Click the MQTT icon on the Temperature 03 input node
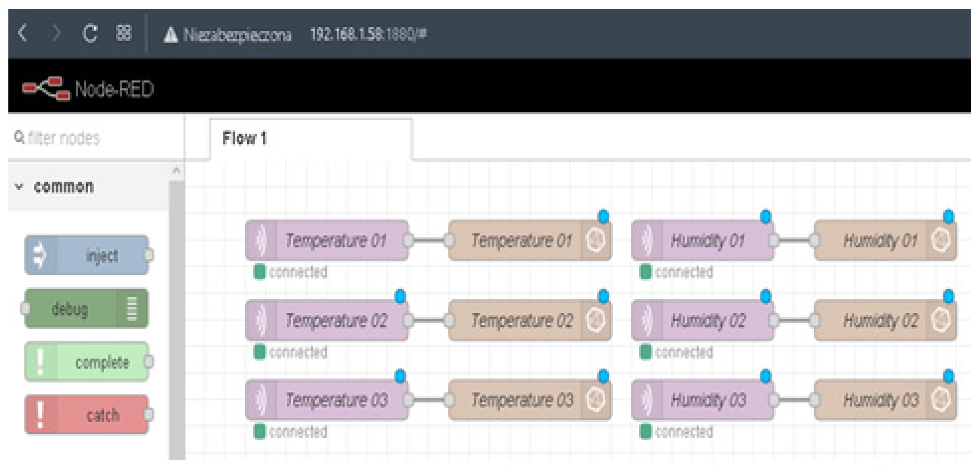This screenshot has height=468, width=980. [x=261, y=400]
